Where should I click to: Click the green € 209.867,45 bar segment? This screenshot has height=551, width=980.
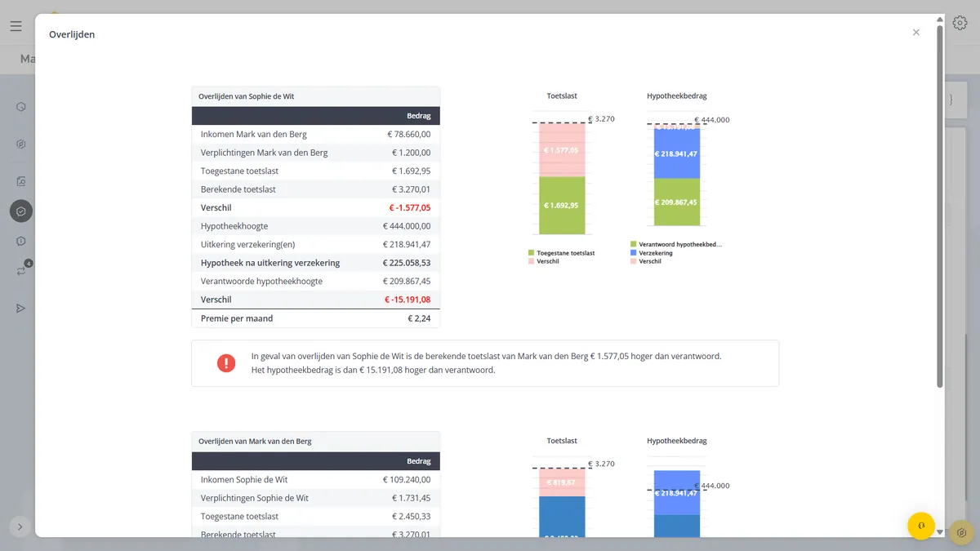(x=677, y=202)
